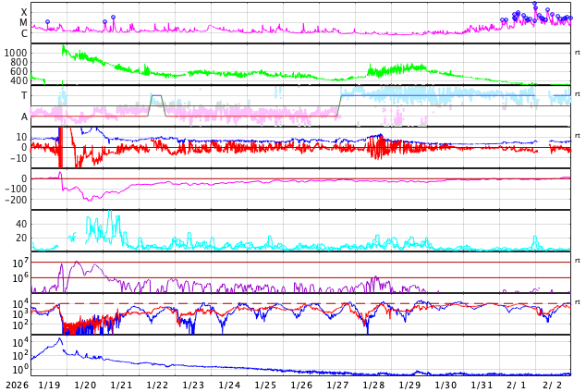Click the T label on the sector panel
The image size is (586, 392).
pyautogui.click(x=24, y=95)
